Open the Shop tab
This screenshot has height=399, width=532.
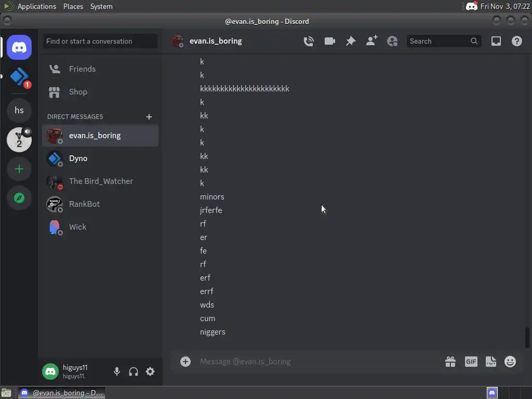pos(100,92)
